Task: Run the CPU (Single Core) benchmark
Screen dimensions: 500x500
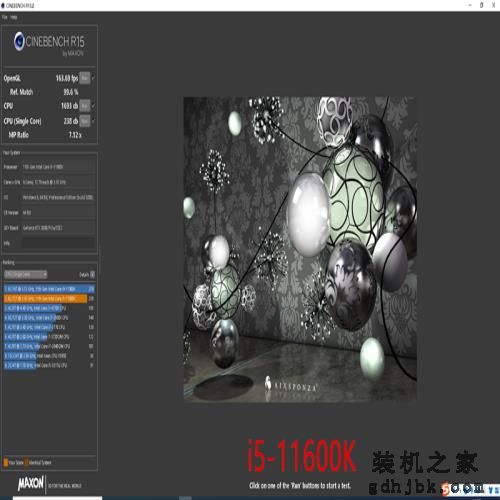Action: pyautogui.click(x=85, y=121)
